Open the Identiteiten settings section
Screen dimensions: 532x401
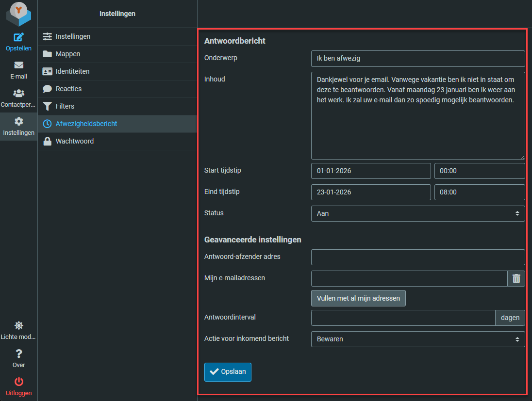click(x=72, y=71)
